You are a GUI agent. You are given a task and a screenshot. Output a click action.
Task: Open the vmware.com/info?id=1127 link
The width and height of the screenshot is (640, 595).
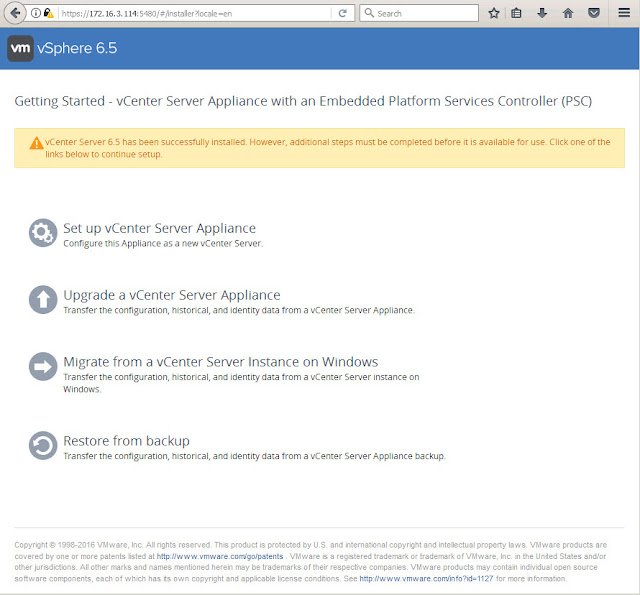[426, 579]
